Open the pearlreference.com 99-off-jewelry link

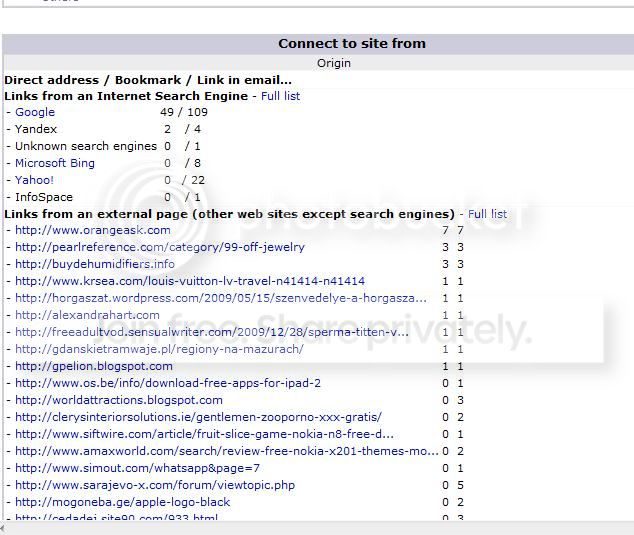click(x=160, y=247)
